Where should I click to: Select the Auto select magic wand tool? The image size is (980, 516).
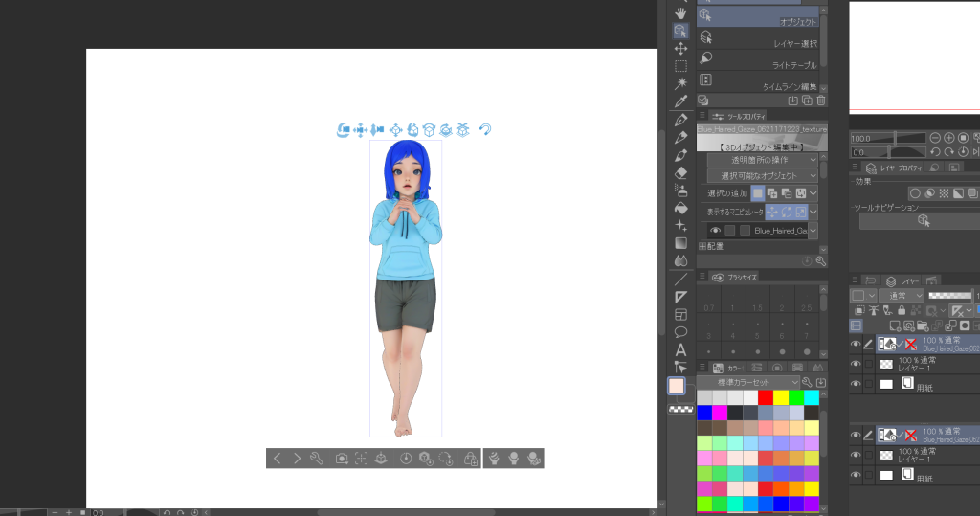[680, 83]
